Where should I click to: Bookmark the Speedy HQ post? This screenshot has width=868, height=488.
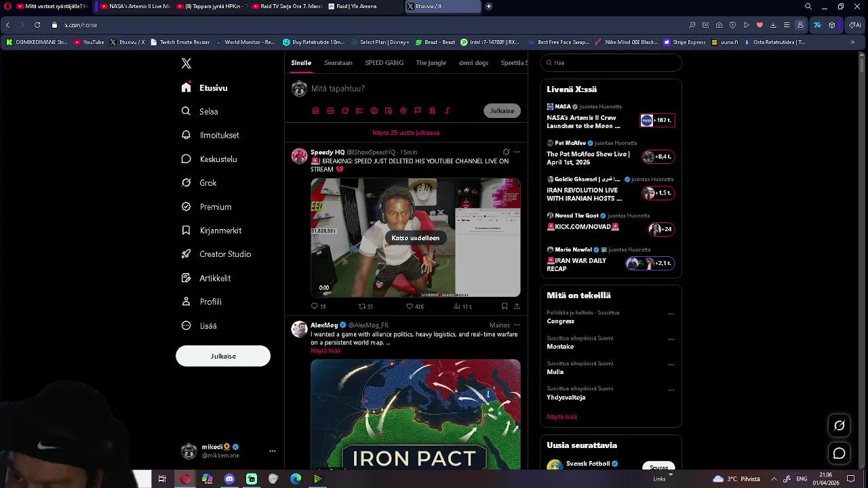[x=505, y=306]
